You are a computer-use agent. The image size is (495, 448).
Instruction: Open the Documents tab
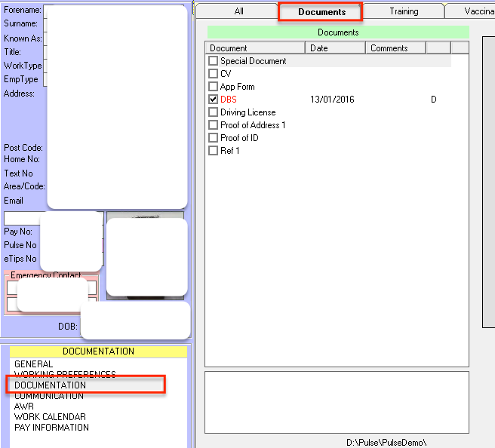point(321,12)
